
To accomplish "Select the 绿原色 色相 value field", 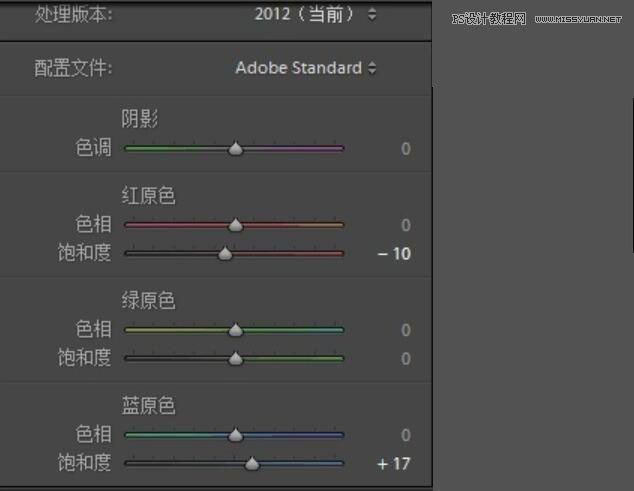I will click(x=405, y=330).
